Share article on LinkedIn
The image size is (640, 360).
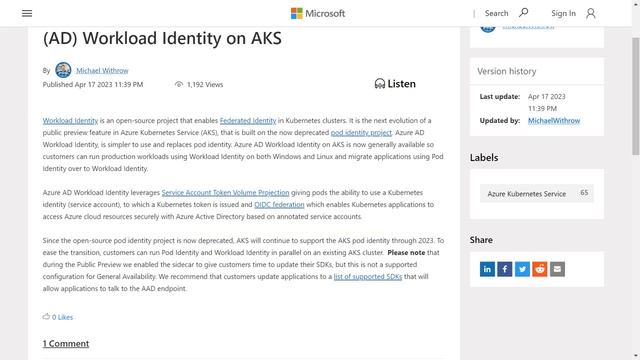pyautogui.click(x=487, y=269)
